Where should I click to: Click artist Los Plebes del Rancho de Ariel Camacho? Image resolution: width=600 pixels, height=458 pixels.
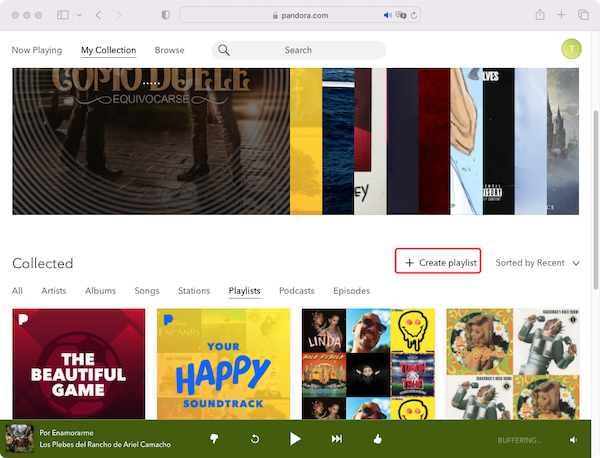point(105,444)
